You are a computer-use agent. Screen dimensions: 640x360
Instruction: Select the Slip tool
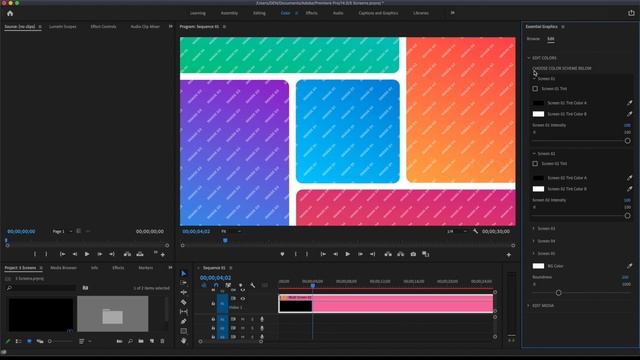pyautogui.click(x=184, y=311)
